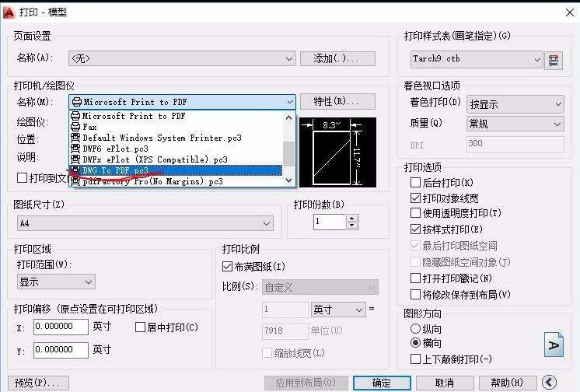This screenshot has width=580, height=392.
Task: Check 居中打印 center plot option
Action: tap(140, 327)
